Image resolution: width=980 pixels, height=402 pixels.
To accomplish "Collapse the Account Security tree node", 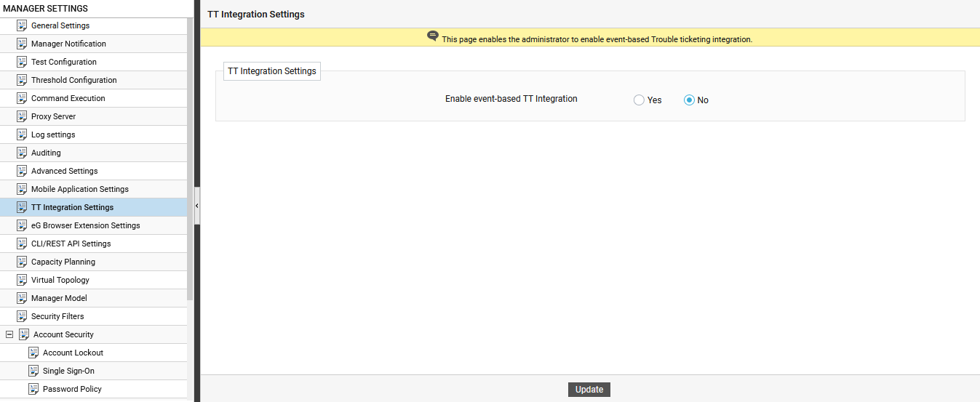I will [9, 334].
